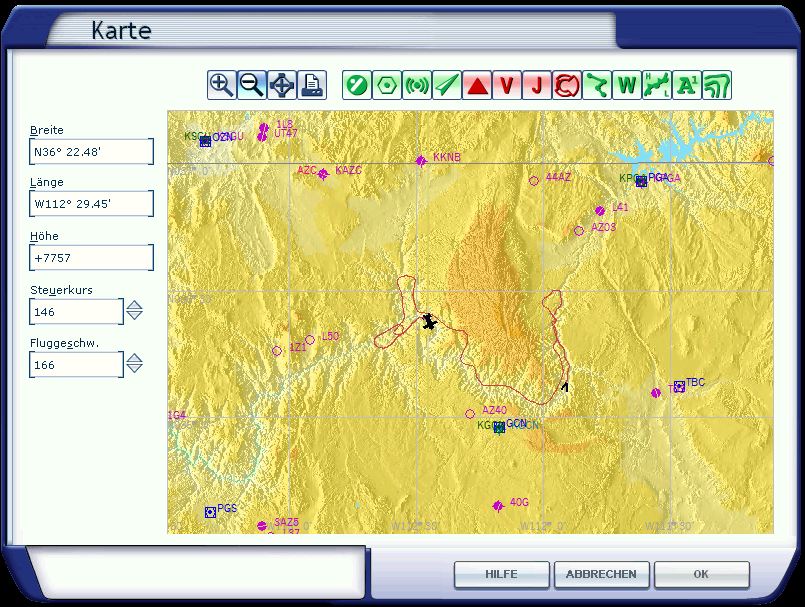The height and width of the screenshot is (607, 805).
Task: Click the AZC label on map
Action: pos(306,170)
